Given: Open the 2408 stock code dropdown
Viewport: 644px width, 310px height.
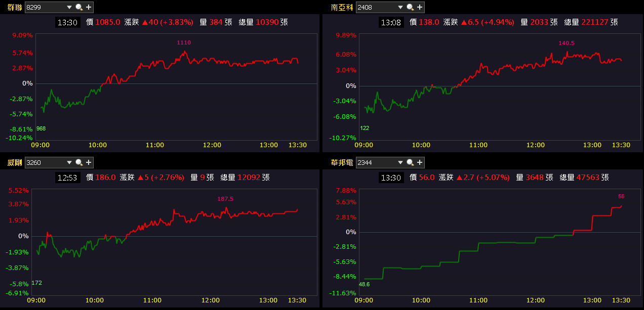Looking at the screenshot, I should (400, 7).
